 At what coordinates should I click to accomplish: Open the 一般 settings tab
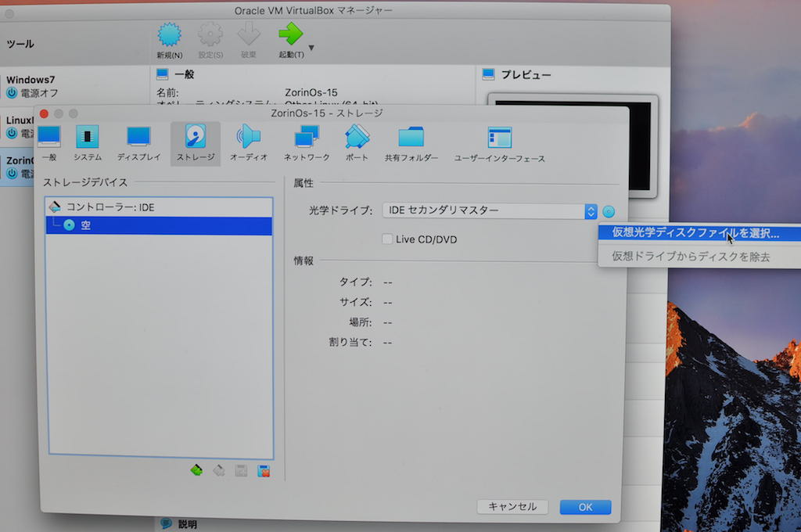[x=49, y=143]
